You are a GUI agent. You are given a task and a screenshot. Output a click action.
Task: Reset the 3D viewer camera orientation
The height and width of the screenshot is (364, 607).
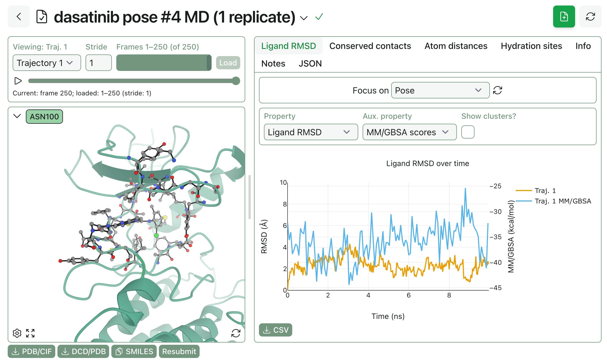tap(236, 333)
